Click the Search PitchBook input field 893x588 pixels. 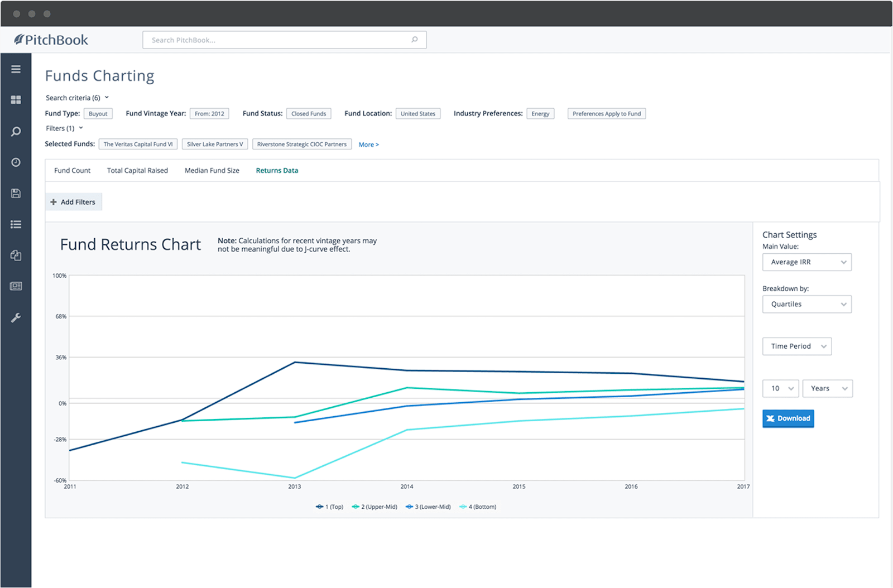click(x=279, y=40)
